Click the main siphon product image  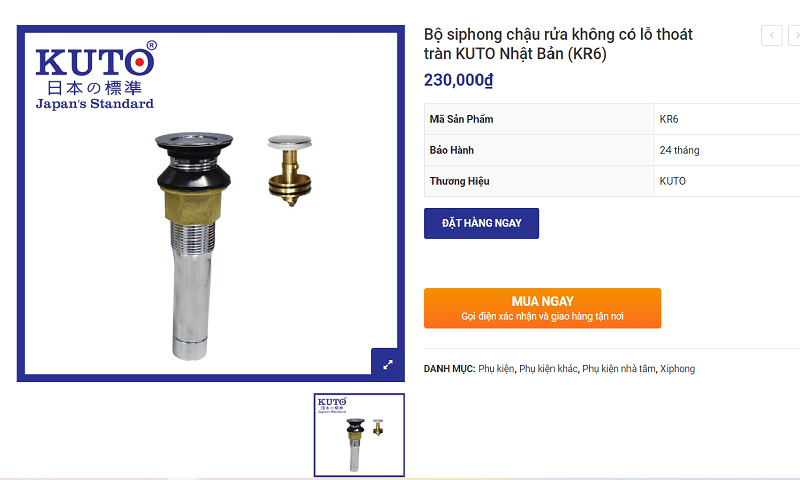pos(210,203)
